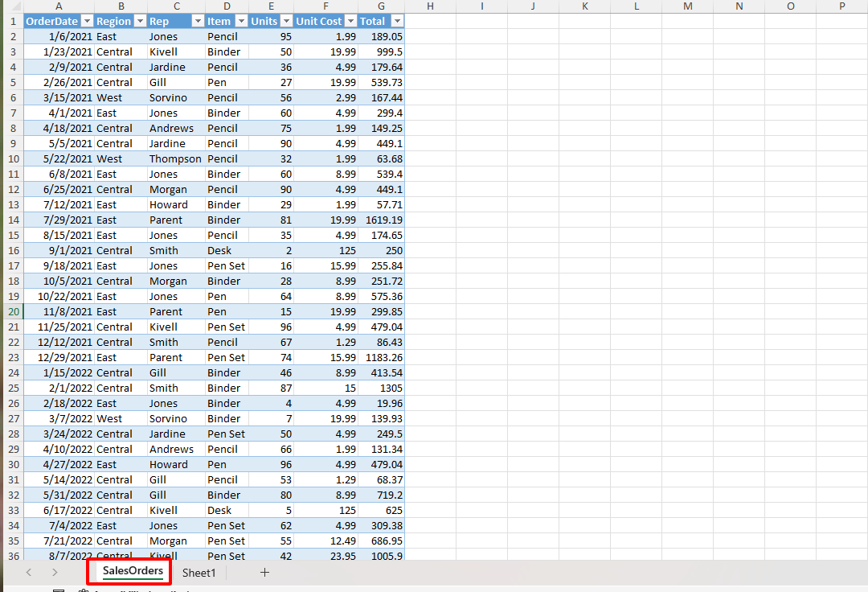
Task: Select the total cell 686.95
Action: [382, 541]
